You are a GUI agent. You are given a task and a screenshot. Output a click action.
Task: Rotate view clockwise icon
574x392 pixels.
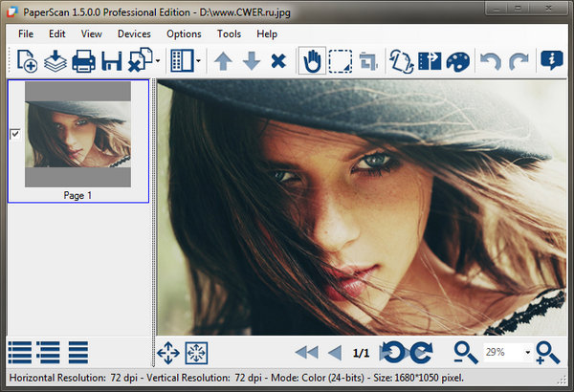[x=422, y=353]
